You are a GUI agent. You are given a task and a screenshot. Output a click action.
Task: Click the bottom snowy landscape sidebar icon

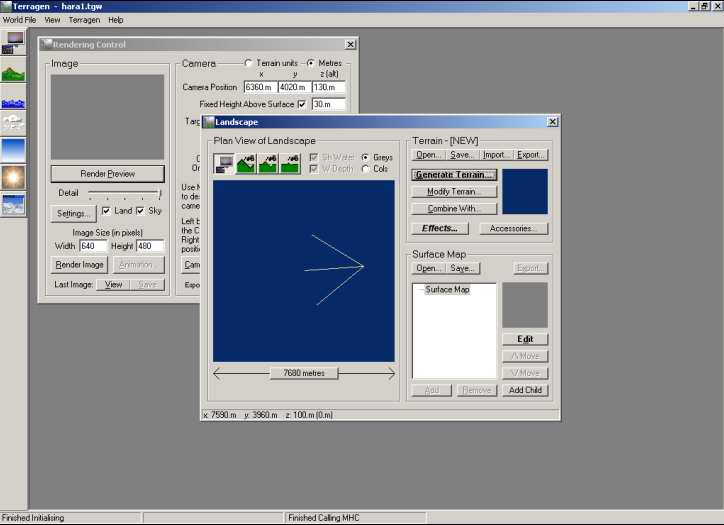(14, 204)
